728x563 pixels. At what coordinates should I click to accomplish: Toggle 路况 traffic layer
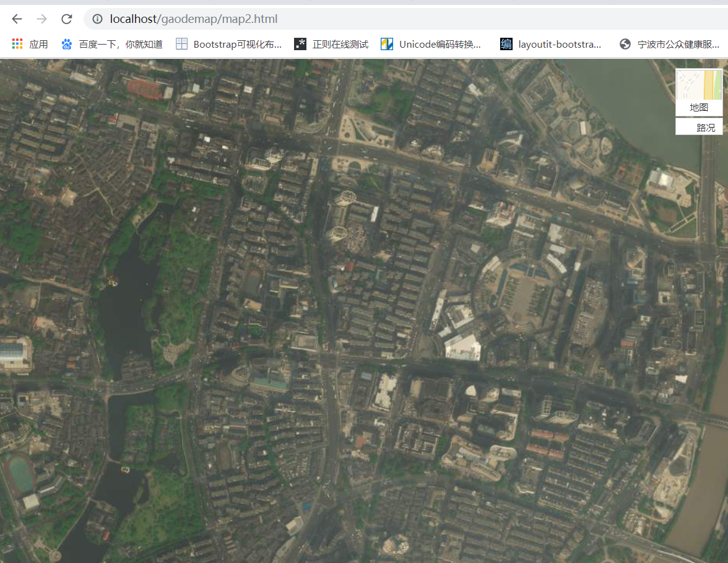coord(700,127)
